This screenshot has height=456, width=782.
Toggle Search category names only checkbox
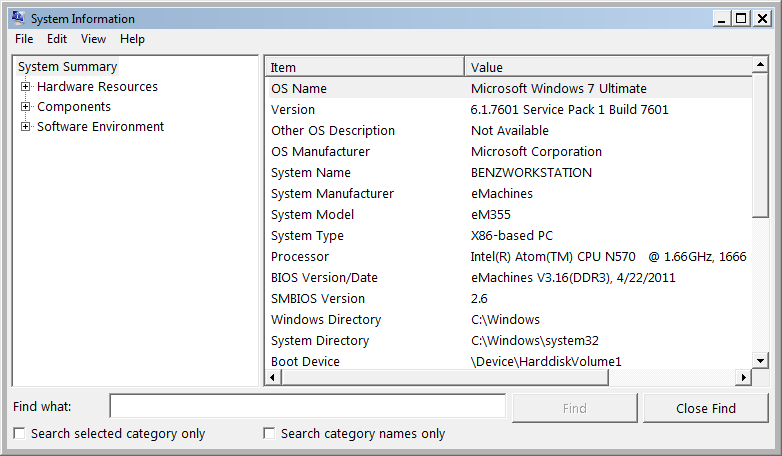point(269,433)
